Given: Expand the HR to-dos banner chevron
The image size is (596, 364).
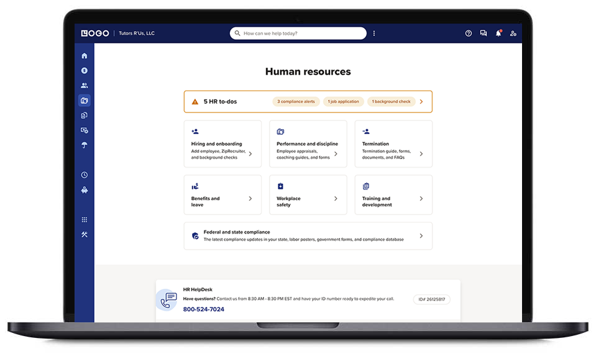Looking at the screenshot, I should point(421,101).
